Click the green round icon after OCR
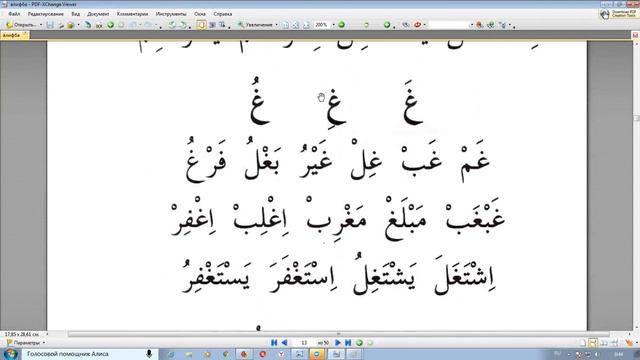Screen dimensions: 640x360 click(110, 25)
